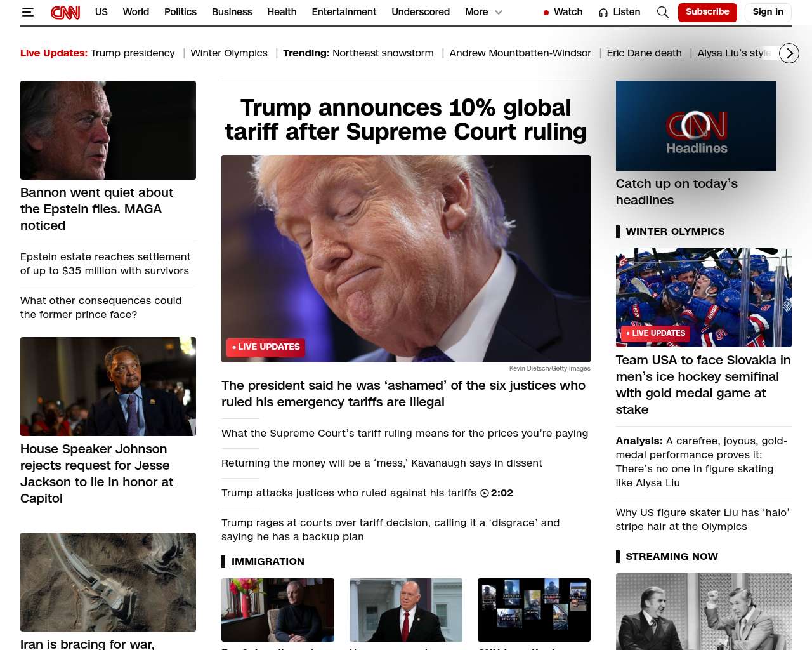Open the search magnifier icon
This screenshot has width=812, height=650.
coord(663,12)
